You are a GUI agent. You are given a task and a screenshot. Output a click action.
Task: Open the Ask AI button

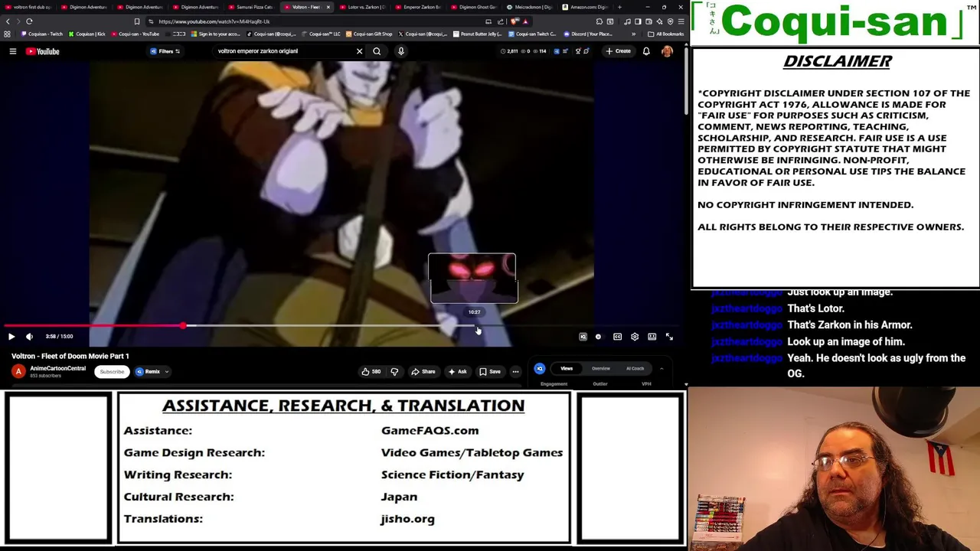click(457, 372)
